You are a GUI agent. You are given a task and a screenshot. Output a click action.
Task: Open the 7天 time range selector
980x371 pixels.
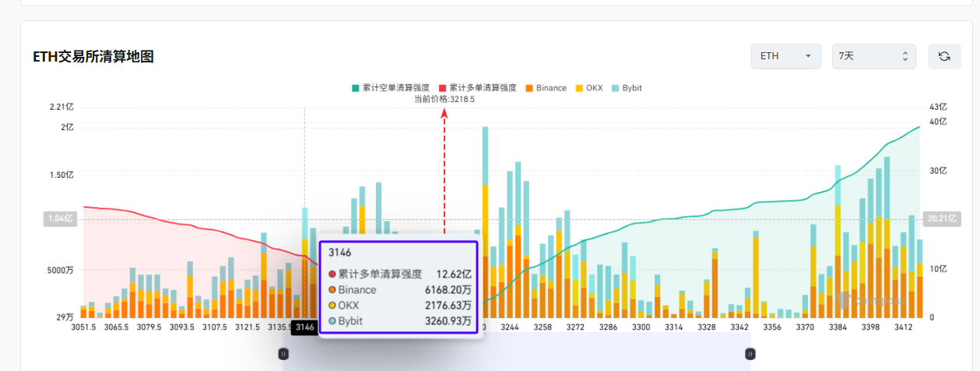coord(871,56)
